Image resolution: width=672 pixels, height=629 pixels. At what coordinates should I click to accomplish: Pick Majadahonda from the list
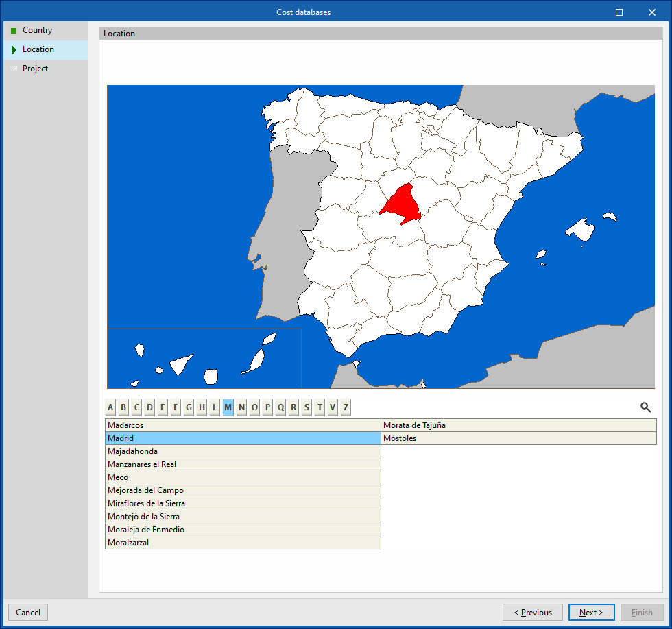coord(243,451)
